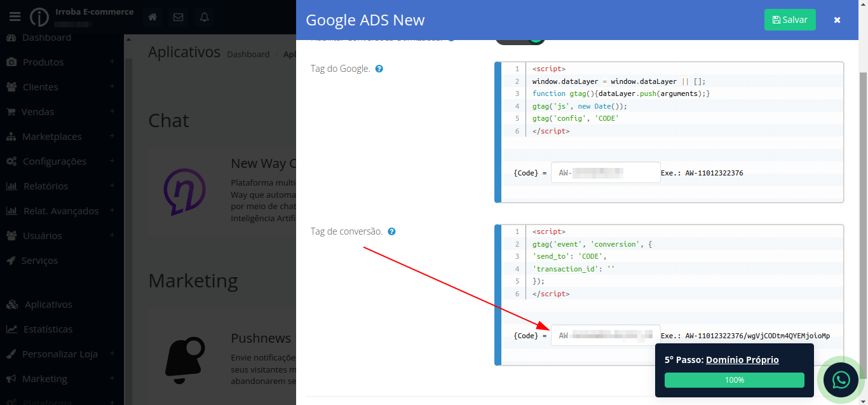Open Aplicativos in the sidebar
The image size is (868, 405).
pos(48,305)
